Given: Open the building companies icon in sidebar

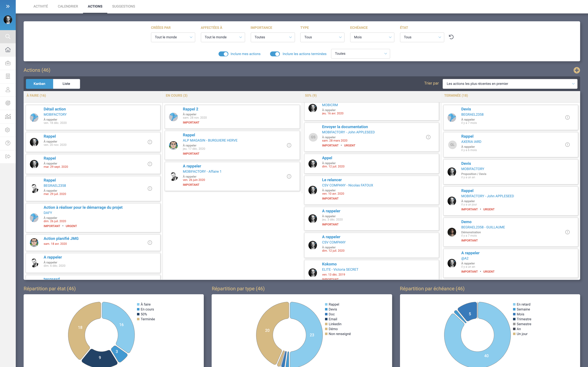Looking at the screenshot, I should point(8,76).
